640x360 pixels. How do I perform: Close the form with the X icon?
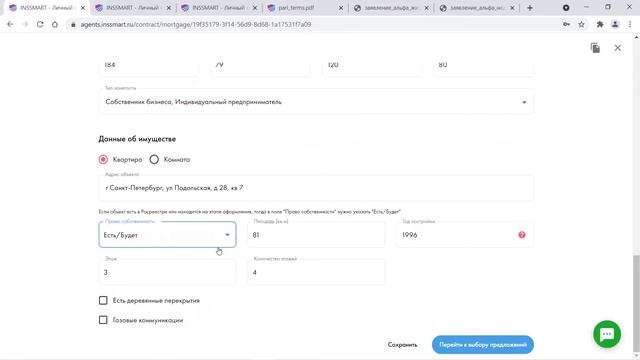[x=618, y=48]
